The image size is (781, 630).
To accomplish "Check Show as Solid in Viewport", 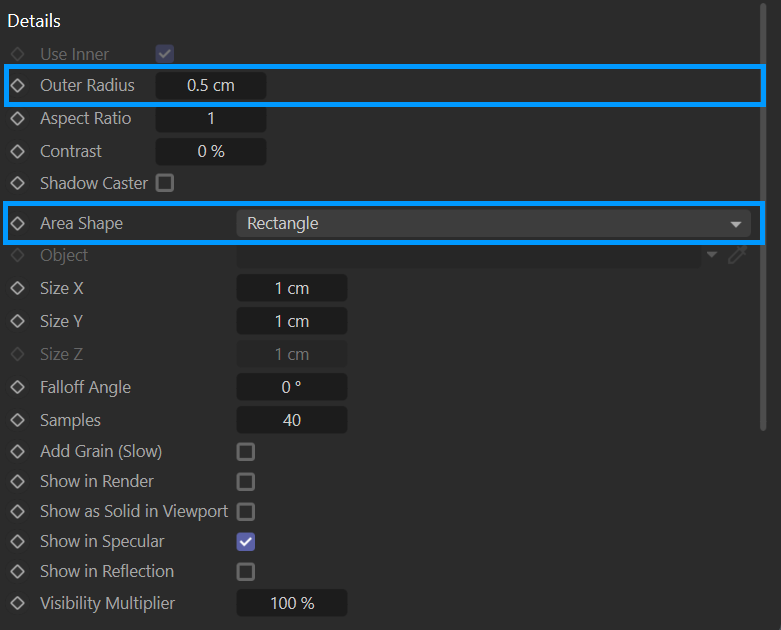I will pos(246,512).
